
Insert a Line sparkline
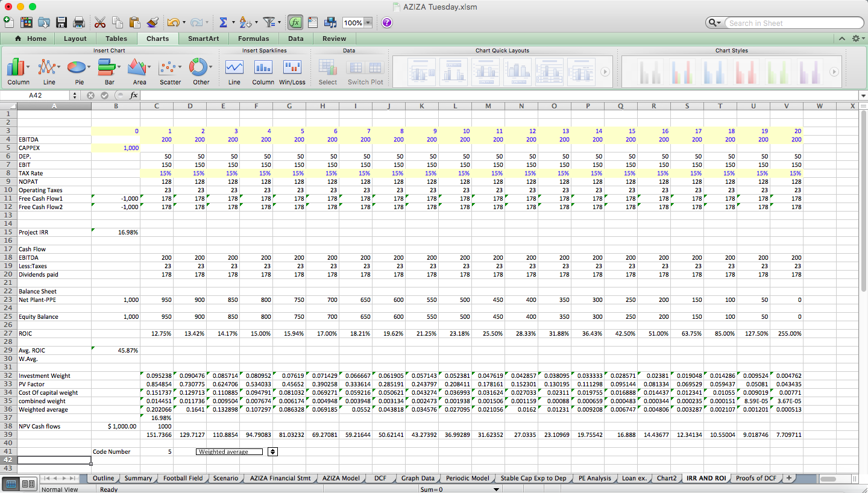pyautogui.click(x=234, y=68)
